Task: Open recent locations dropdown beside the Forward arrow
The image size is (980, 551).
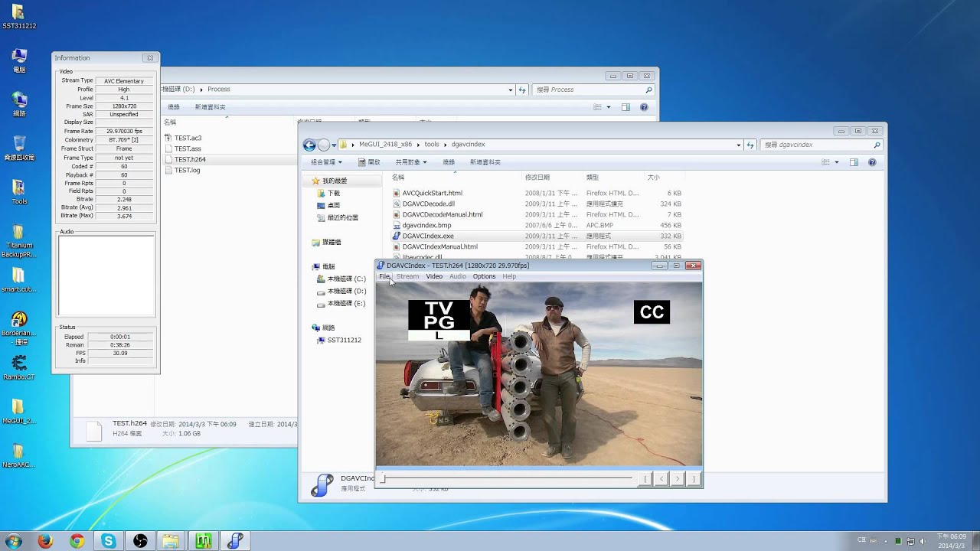Action: [334, 145]
